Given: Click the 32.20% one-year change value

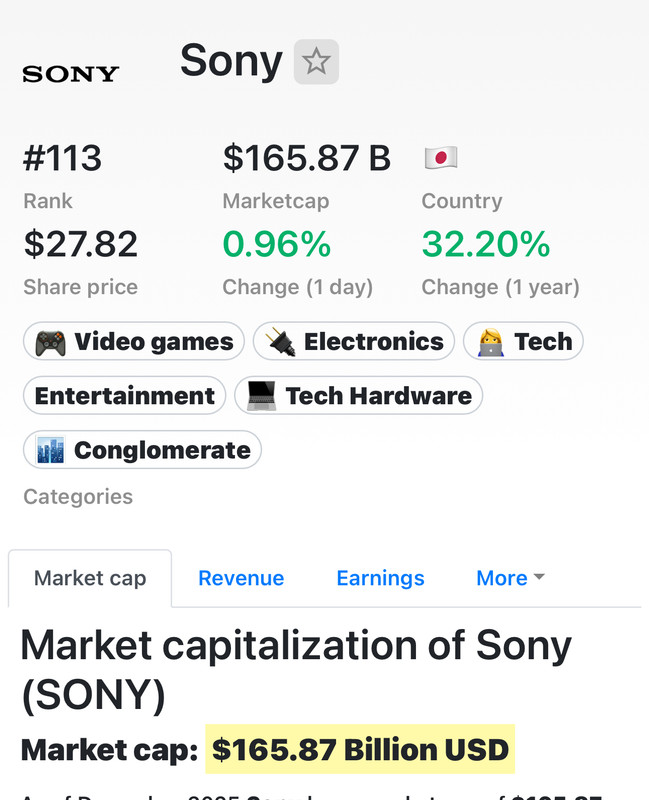Looking at the screenshot, I should click(x=486, y=244).
